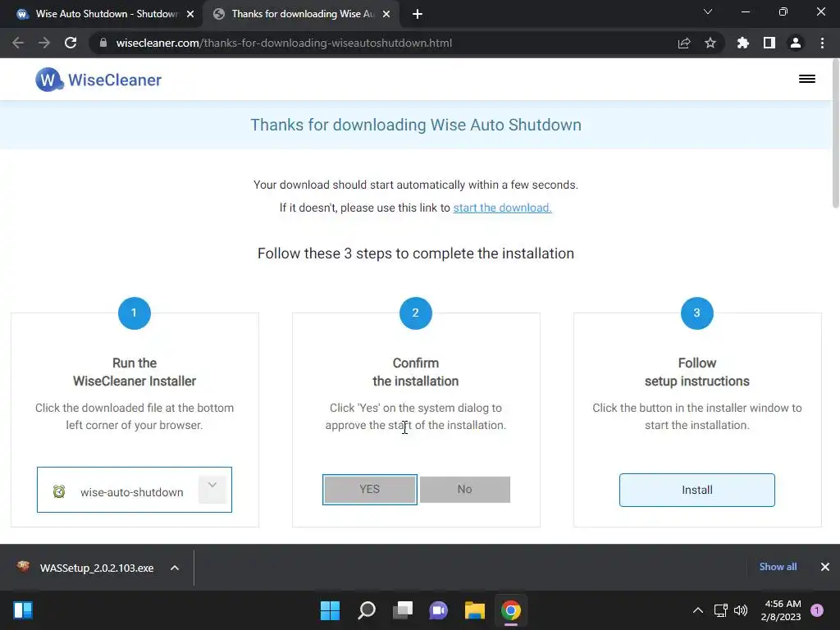Open volume tray icon

tap(741, 610)
